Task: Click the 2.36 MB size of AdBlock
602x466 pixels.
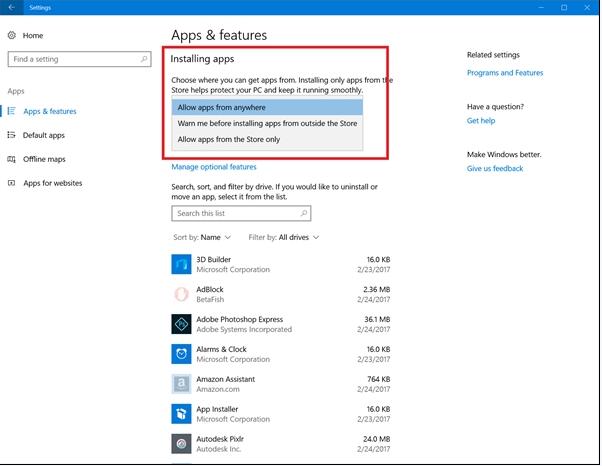Action: click(377, 289)
